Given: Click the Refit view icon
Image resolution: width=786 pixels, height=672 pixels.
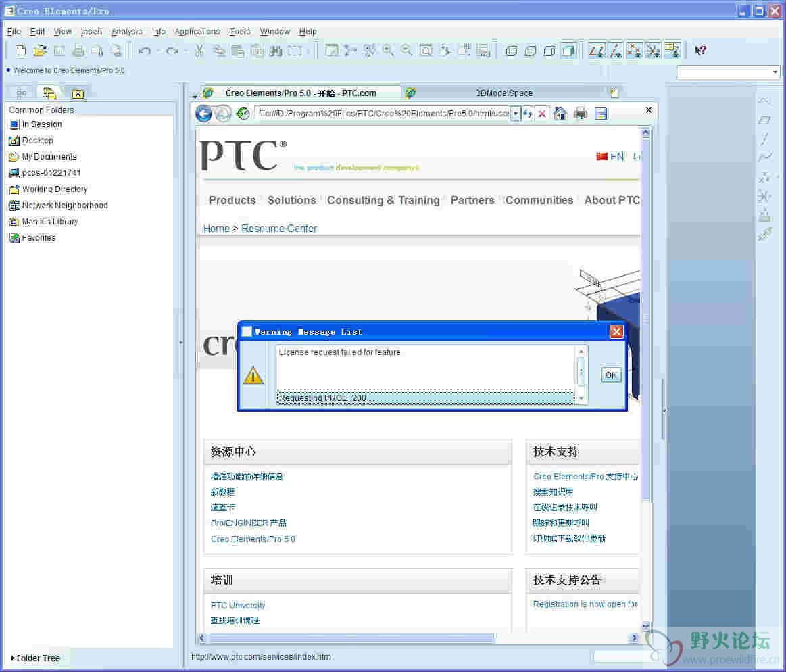Looking at the screenshot, I should (426, 50).
